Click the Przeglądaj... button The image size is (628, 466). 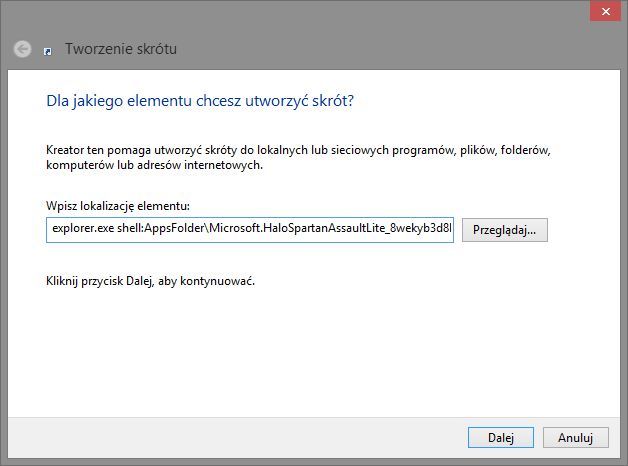pyautogui.click(x=504, y=230)
